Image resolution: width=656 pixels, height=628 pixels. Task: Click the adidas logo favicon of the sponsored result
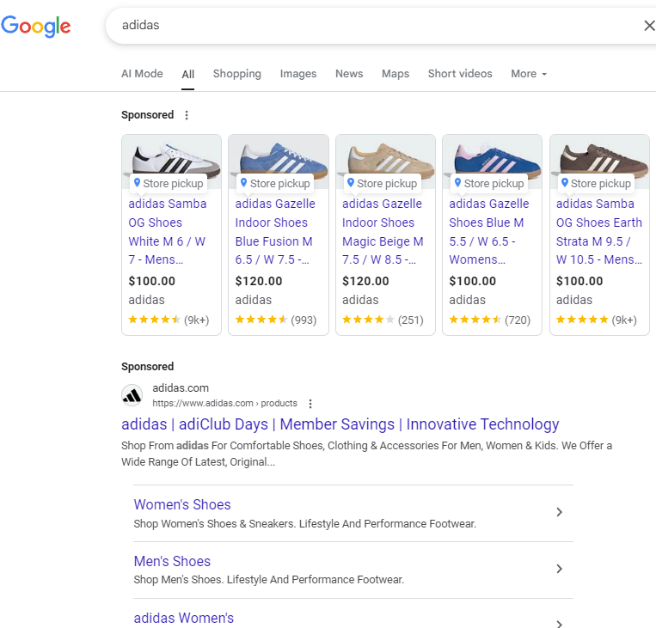coord(132,395)
